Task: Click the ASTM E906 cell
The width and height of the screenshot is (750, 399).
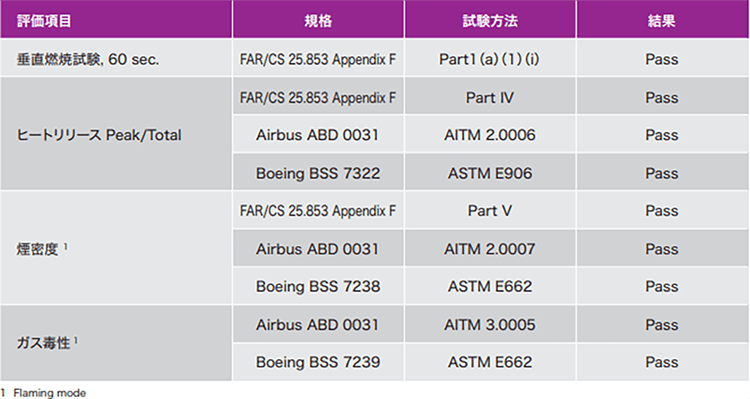Action: click(490, 172)
